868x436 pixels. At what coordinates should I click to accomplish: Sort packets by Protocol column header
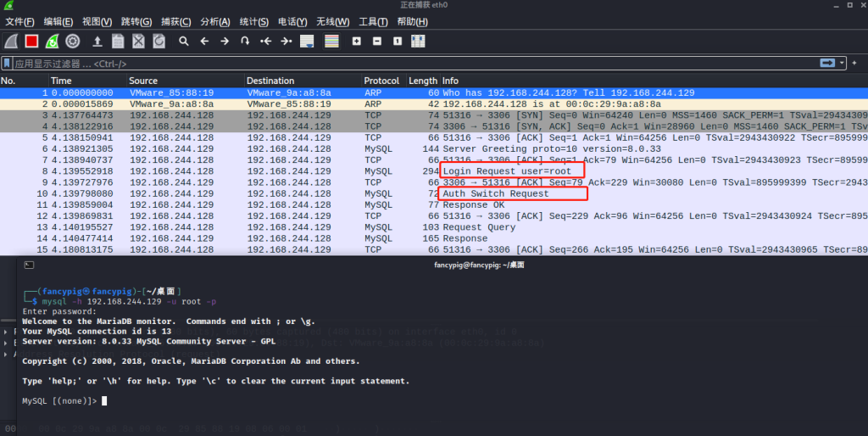(x=381, y=81)
